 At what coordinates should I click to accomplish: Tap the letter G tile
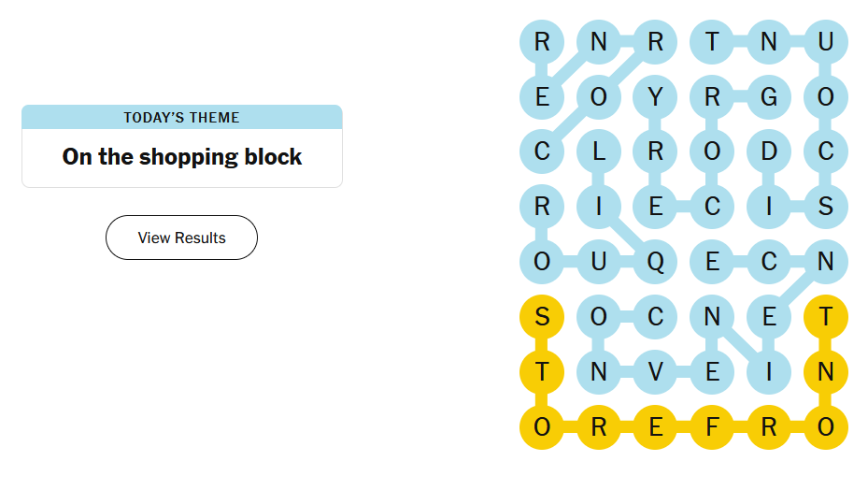(769, 96)
